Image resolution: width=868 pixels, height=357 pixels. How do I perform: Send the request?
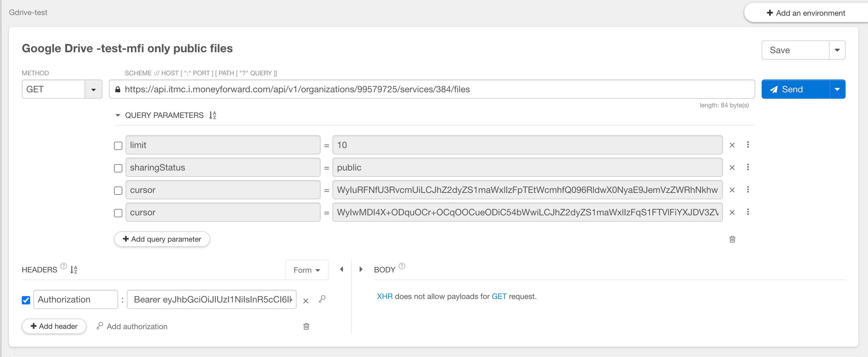point(795,89)
